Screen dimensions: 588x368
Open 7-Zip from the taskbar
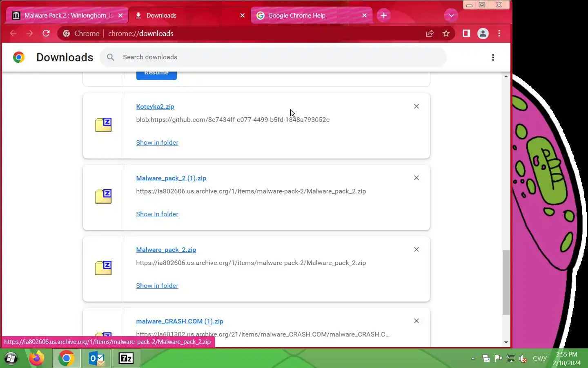pyautogui.click(x=126, y=359)
